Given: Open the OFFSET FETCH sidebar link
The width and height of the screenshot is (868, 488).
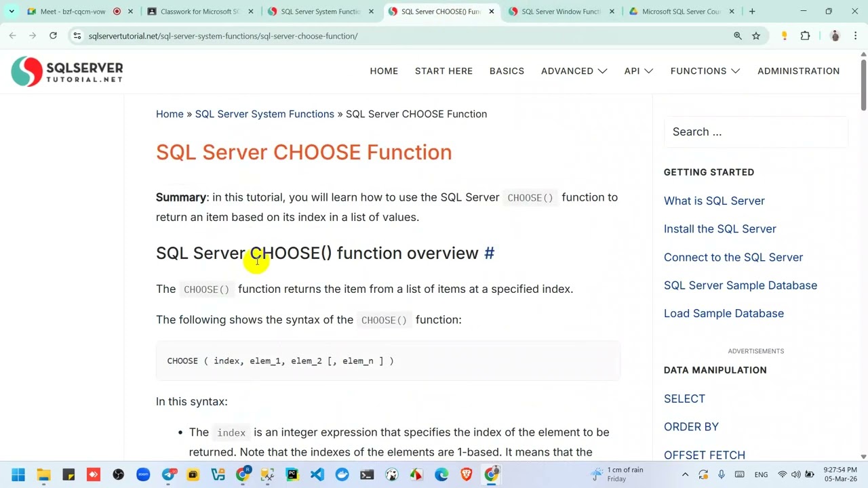Looking at the screenshot, I should pos(705,455).
